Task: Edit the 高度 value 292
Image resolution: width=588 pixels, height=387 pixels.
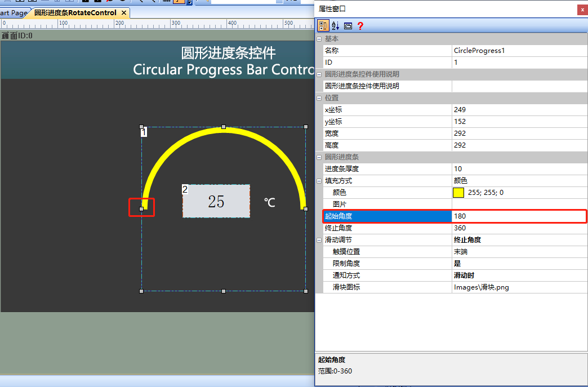Action: 519,145
